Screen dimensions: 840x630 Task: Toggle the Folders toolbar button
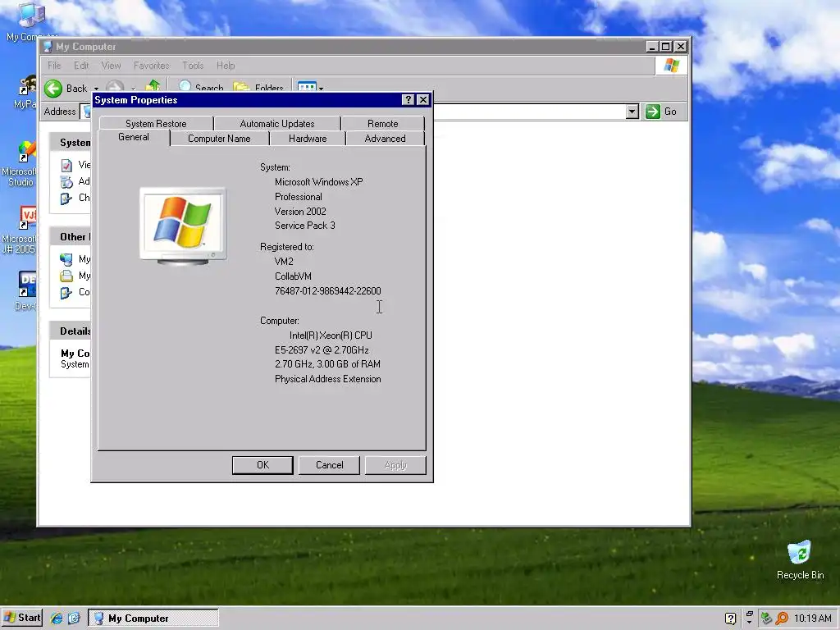(x=258, y=87)
